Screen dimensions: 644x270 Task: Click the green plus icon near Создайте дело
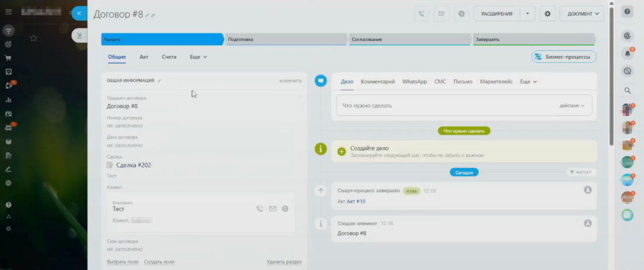341,151
